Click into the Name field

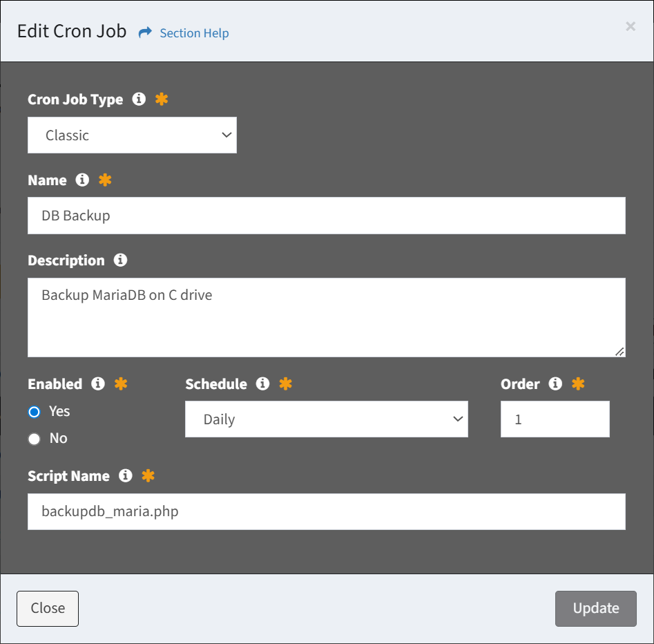(x=326, y=216)
